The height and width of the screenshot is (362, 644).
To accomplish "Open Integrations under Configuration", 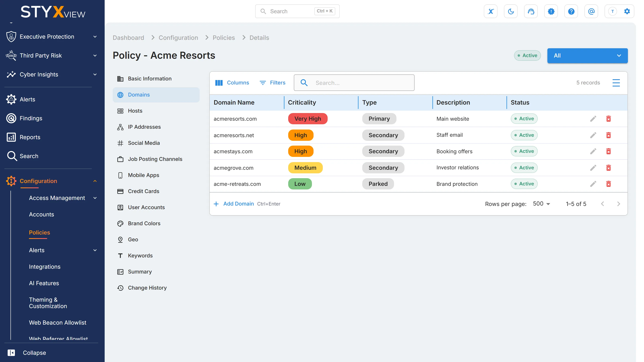I will pyautogui.click(x=44, y=266).
